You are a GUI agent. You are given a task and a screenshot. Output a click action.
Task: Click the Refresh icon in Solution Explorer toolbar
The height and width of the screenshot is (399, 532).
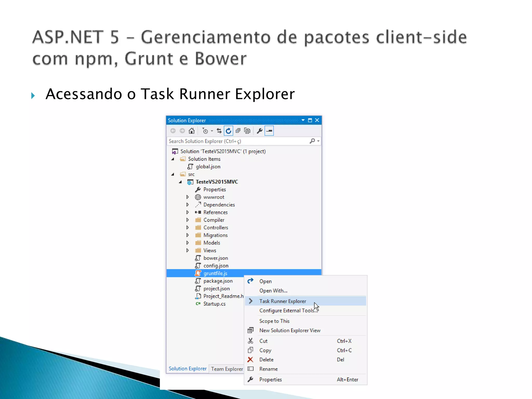[x=228, y=131]
